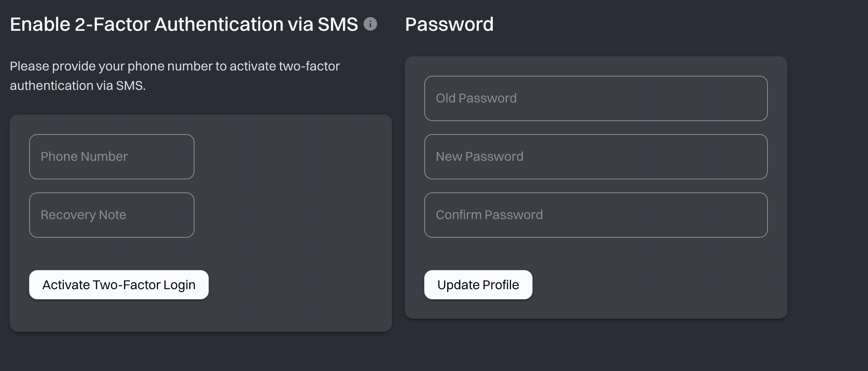Click the "New Password" placeholder text
868x371 pixels.
click(479, 157)
